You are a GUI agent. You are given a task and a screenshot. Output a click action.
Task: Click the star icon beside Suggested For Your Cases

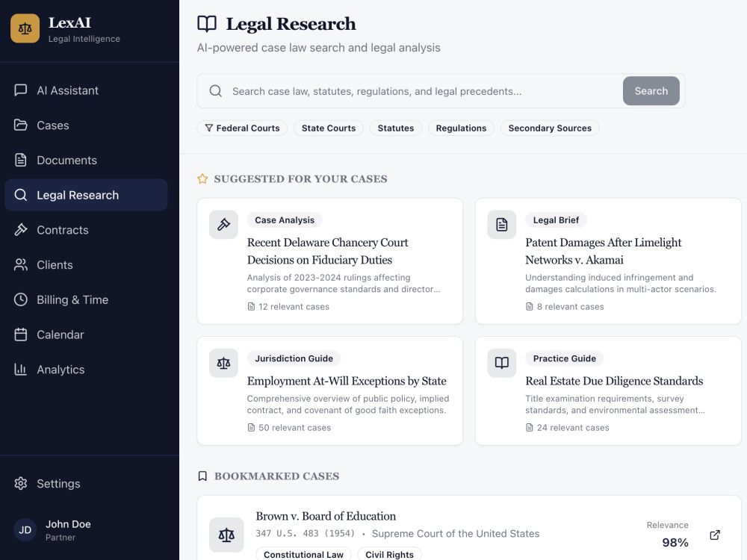pos(202,179)
